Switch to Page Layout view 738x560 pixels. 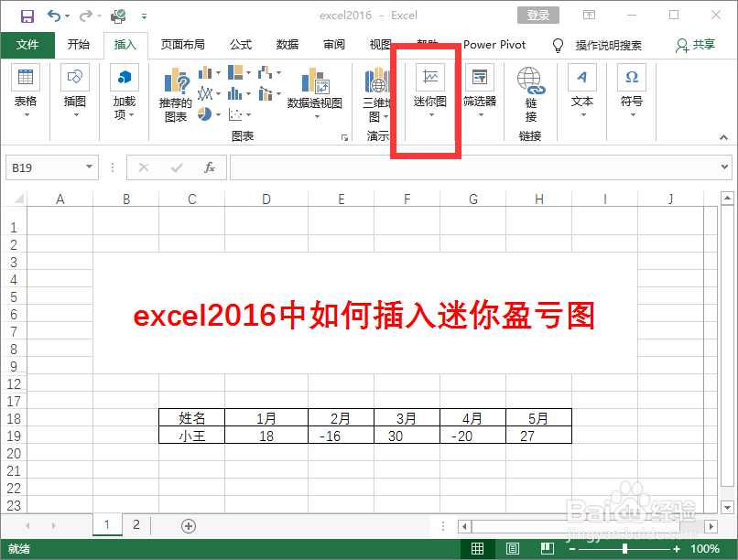click(x=512, y=548)
